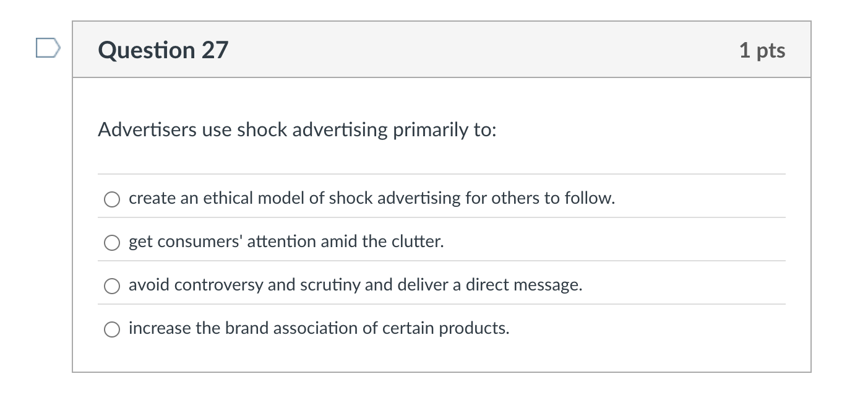Choose 'create an ethical model of shock advertising' option

coord(112,199)
